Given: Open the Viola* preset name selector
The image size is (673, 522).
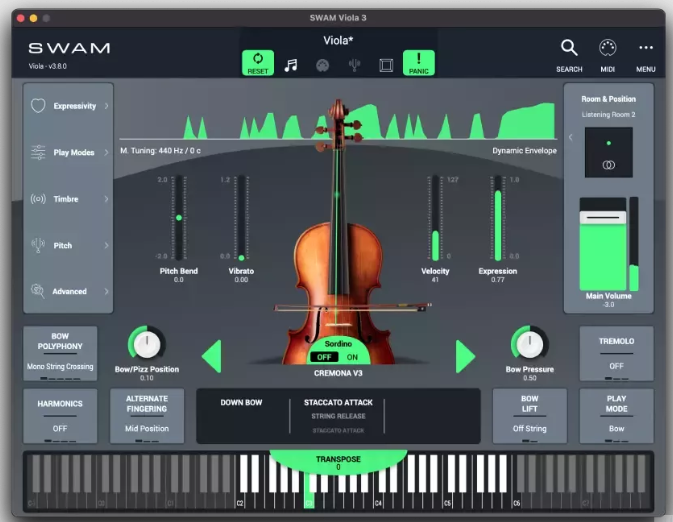Looking at the screenshot, I should point(338,40).
